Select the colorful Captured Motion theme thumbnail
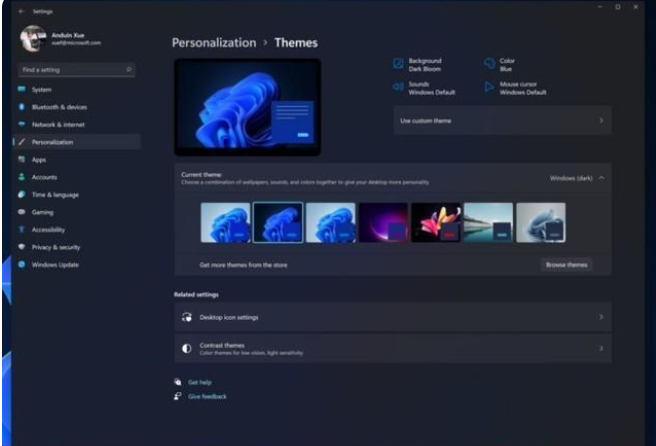This screenshot has width=656, height=446. [x=436, y=223]
